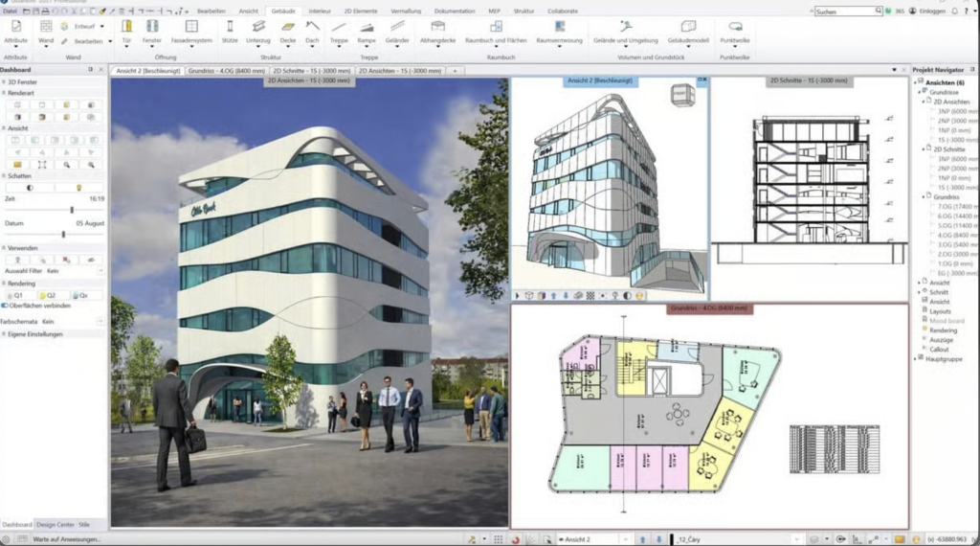Select Layouts in Projekt Navigator
This screenshot has width=980, height=546.
940,311
